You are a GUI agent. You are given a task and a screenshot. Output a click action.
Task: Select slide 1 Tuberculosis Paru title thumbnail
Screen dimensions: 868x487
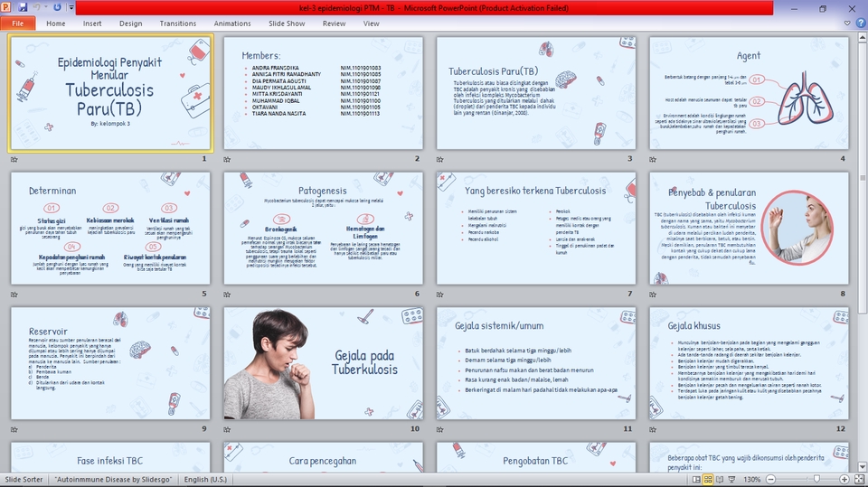110,93
